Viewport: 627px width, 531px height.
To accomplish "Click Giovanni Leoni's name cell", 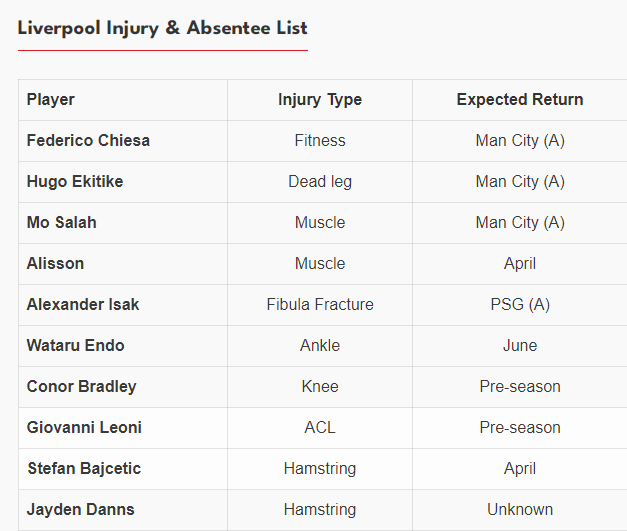I will point(84,428).
